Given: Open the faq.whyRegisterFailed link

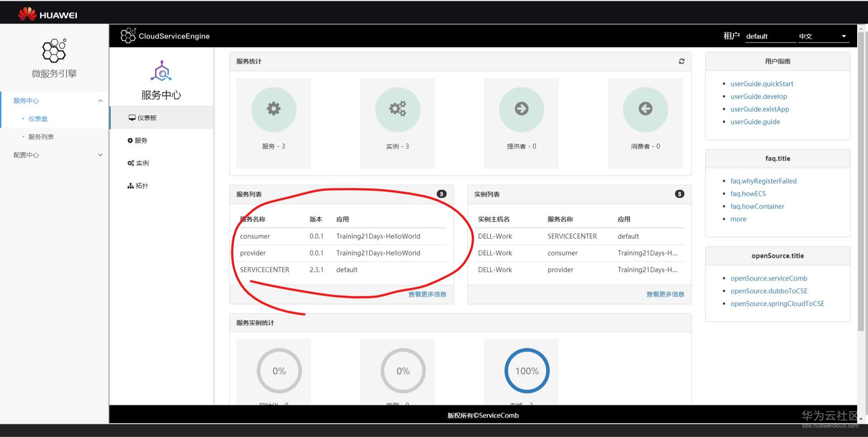Looking at the screenshot, I should click(764, 181).
